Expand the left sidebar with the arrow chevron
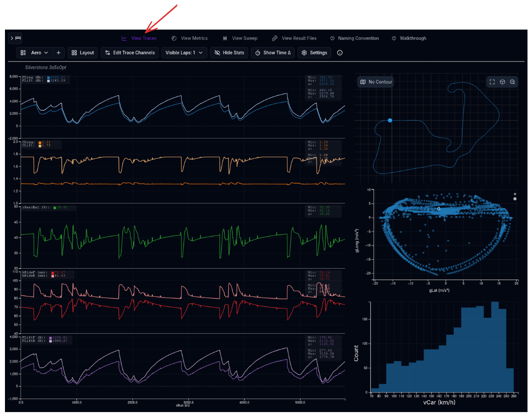 tap(11, 38)
